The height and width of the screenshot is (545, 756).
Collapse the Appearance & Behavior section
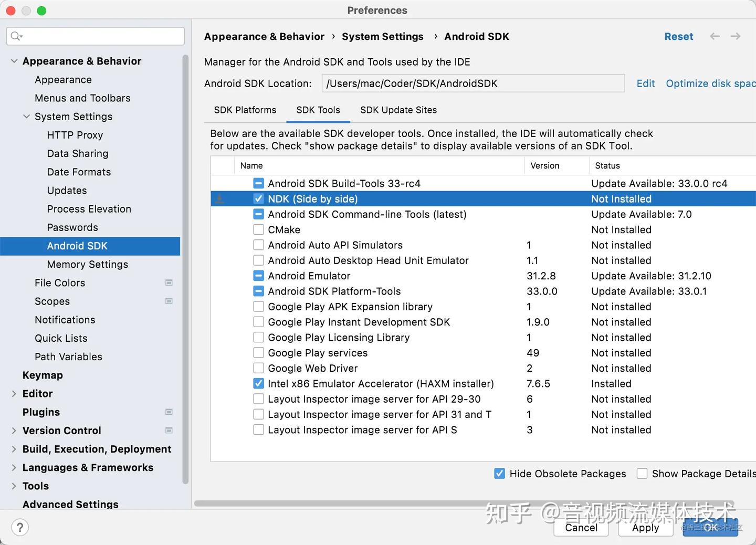[14, 61]
